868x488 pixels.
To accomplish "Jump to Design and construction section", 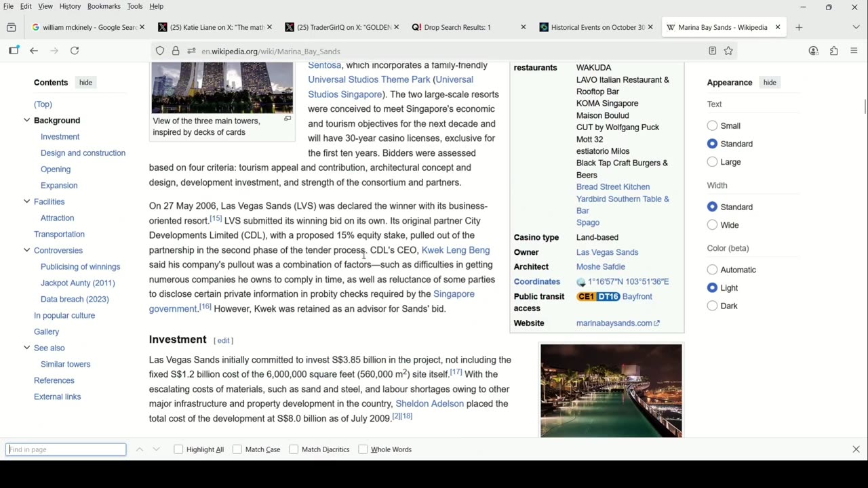I will (x=83, y=153).
